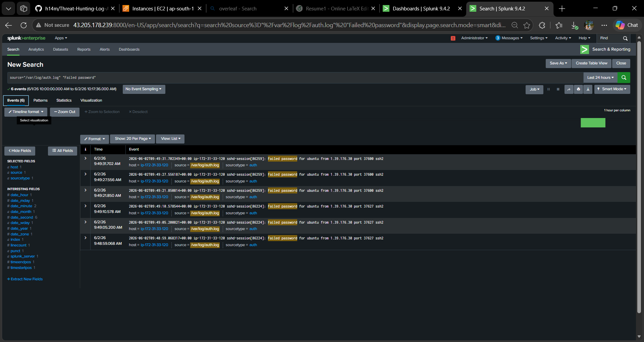Switch to Patterns tab
This screenshot has height=342, width=644.
(x=40, y=101)
